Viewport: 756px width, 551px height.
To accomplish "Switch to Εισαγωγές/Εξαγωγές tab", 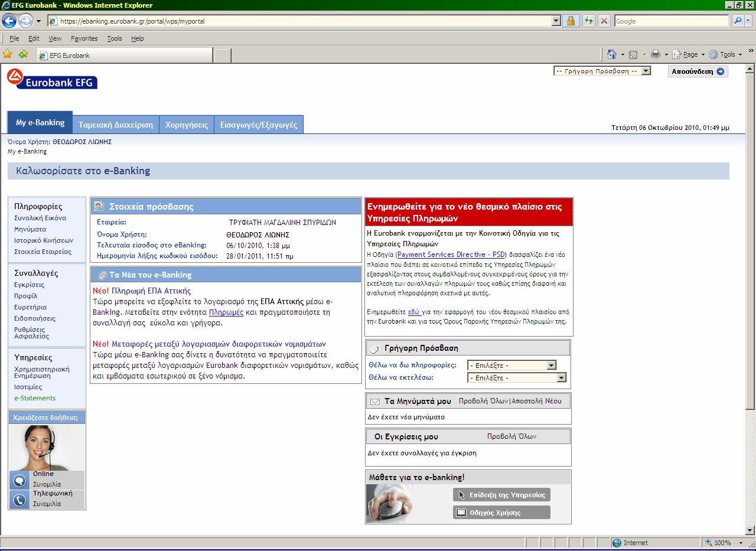I will 259,125.
